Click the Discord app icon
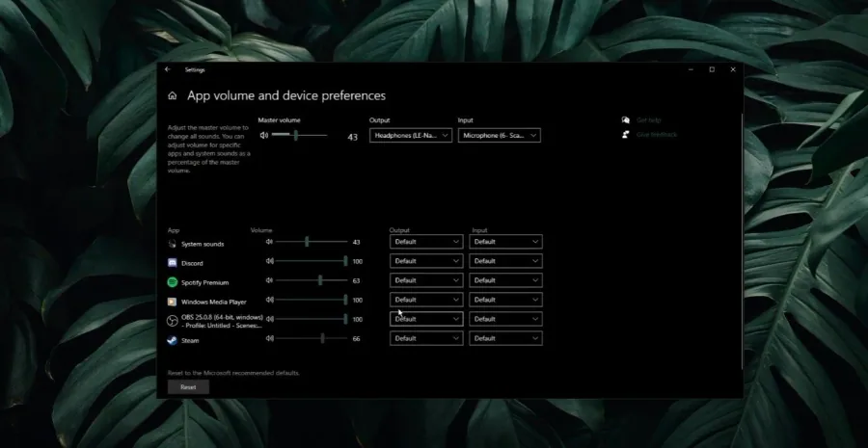 (x=173, y=263)
